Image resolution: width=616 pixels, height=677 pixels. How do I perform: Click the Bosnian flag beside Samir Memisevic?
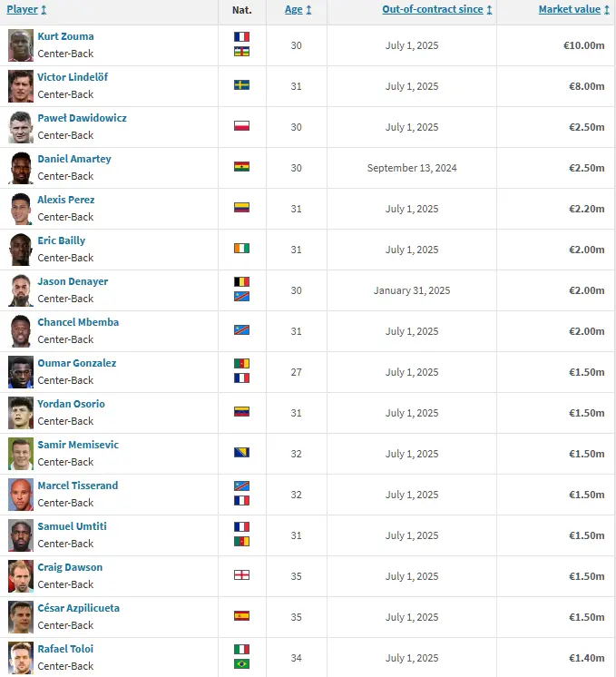[x=241, y=453]
